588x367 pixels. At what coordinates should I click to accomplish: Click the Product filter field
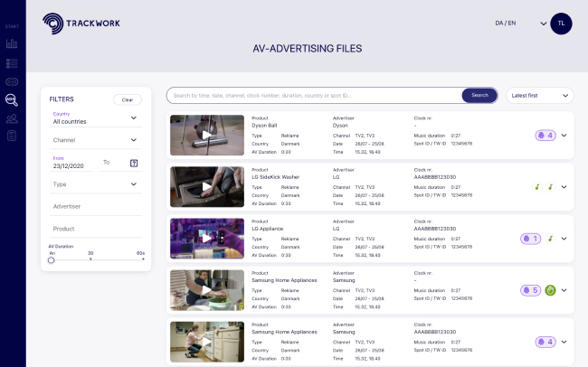click(x=95, y=229)
